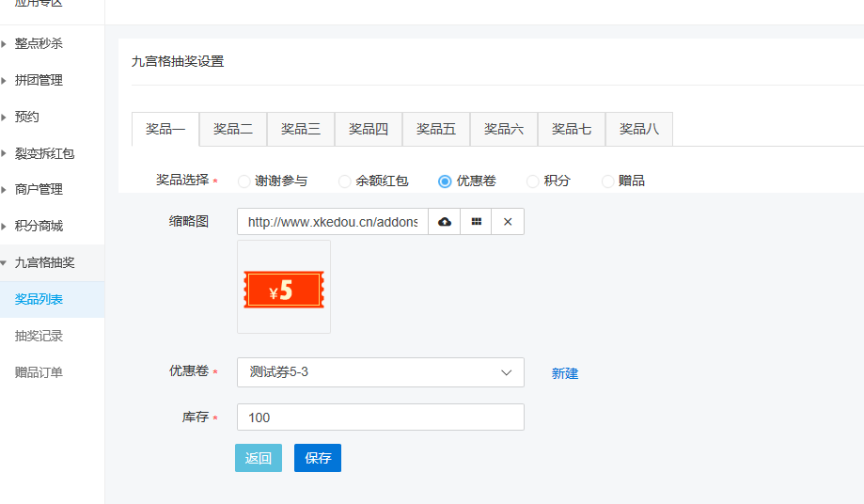This screenshot has width=864, height=504.
Task: Choose the 赠品 prize type
Action: [608, 181]
